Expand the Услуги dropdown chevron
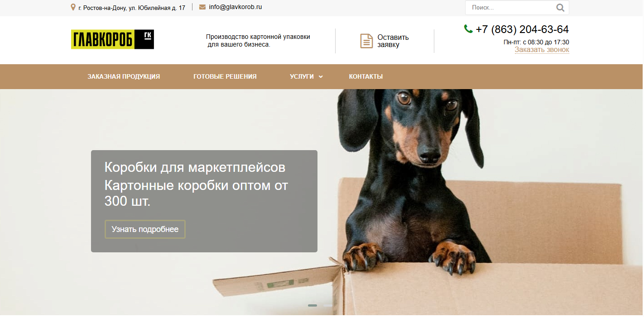This screenshot has width=644, height=317. (x=321, y=77)
